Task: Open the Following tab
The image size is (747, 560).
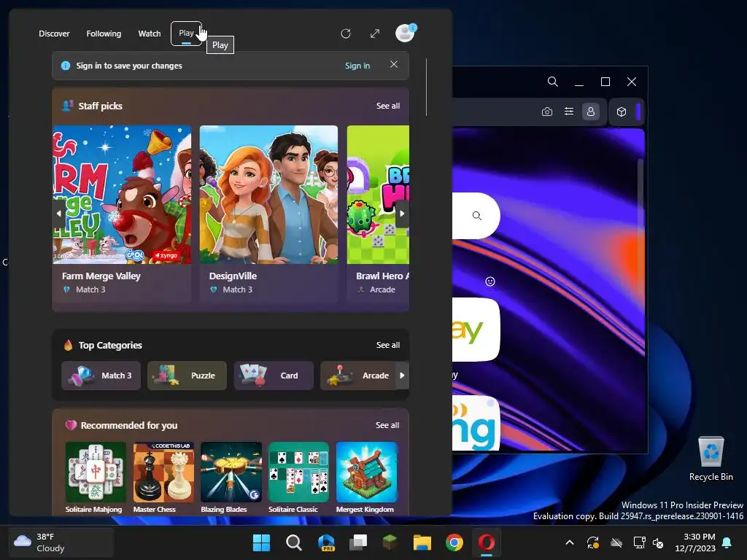Action: (104, 34)
